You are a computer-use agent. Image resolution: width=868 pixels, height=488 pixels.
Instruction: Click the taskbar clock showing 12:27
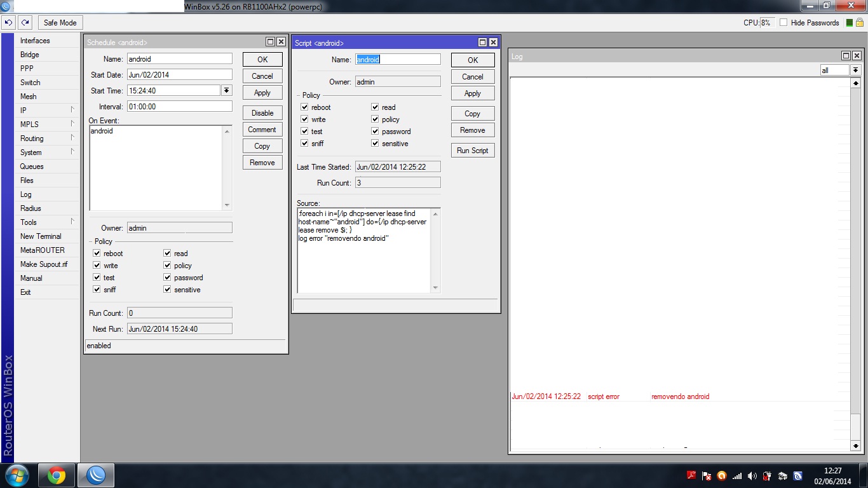click(832, 475)
